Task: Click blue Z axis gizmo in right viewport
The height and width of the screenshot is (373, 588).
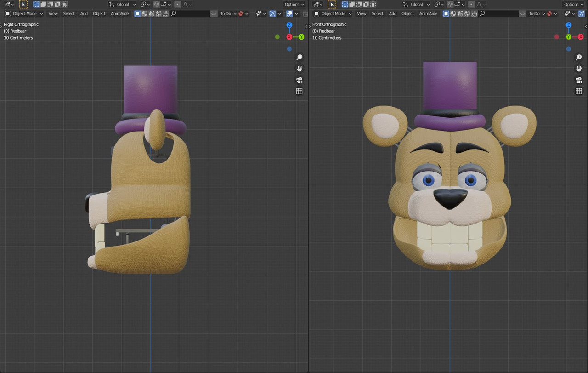Action: 289,25
